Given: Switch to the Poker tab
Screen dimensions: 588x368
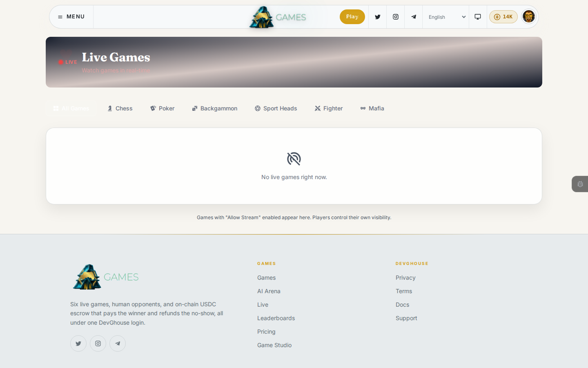Looking at the screenshot, I should click(x=163, y=108).
